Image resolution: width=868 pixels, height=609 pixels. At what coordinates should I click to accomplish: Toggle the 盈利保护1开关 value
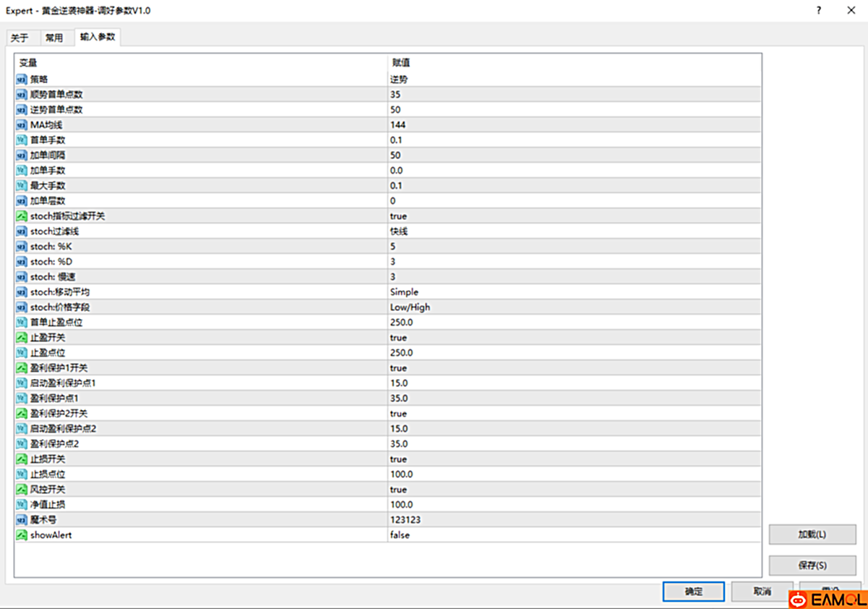coord(398,368)
